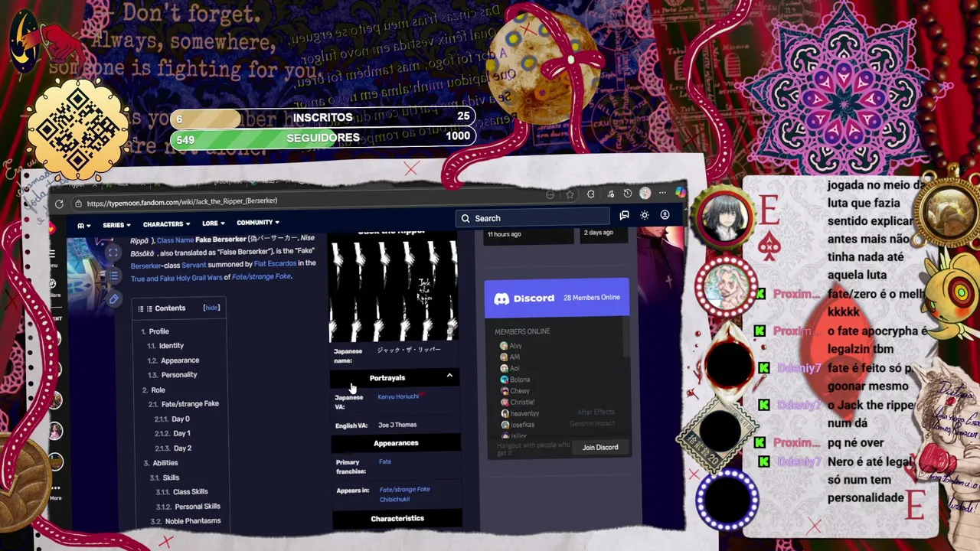Jump to Skills section
Image resolution: width=980 pixels, height=551 pixels.
coord(171,478)
